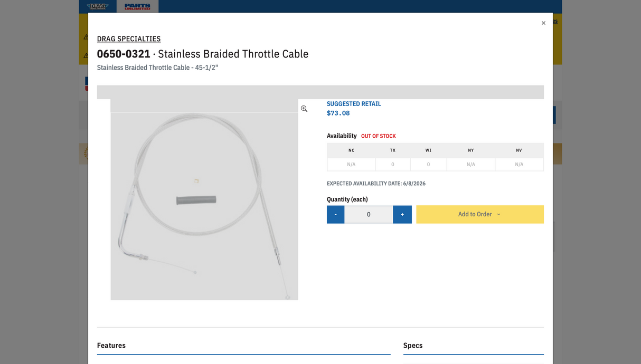Click the NY warehouse column header
The image size is (641, 364).
471,150
